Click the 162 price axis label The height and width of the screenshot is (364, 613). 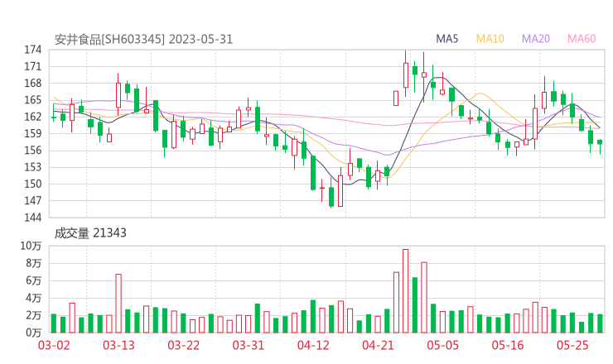tap(33, 117)
